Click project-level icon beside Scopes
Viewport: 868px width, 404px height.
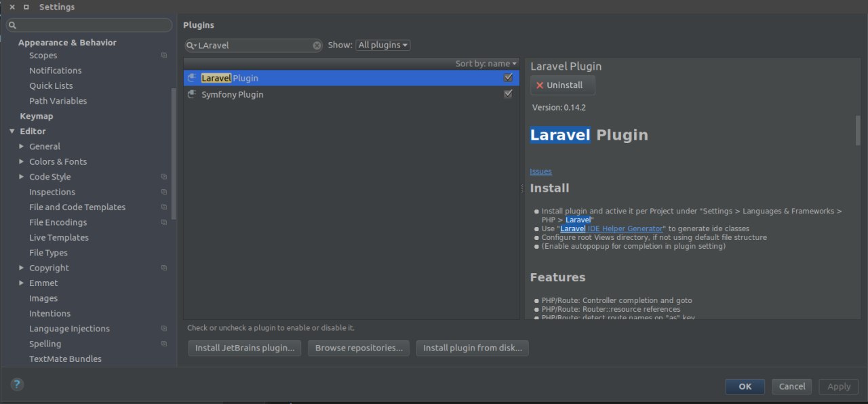[164, 56]
